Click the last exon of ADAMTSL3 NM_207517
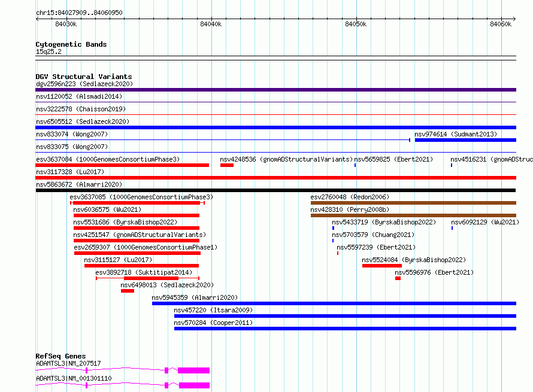 194,370
